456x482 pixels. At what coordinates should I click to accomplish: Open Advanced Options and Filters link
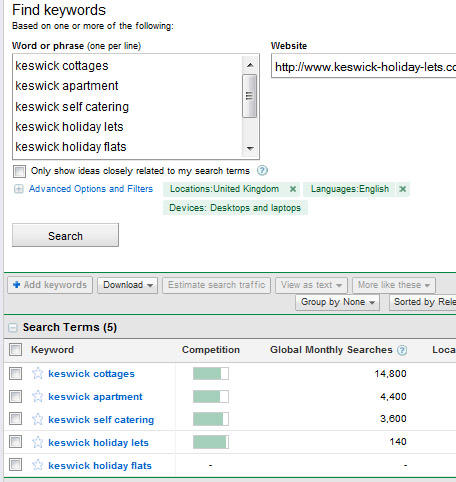(x=91, y=189)
